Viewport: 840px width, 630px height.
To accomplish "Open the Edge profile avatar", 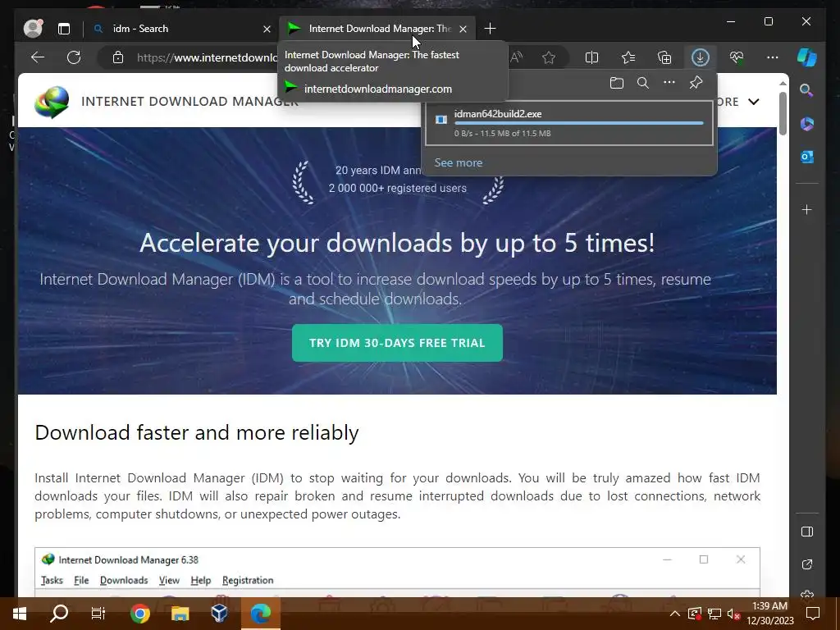I will coord(33,29).
